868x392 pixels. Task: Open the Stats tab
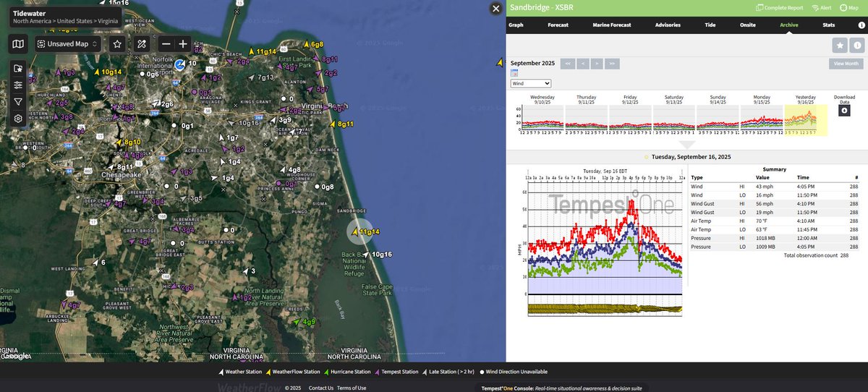click(829, 25)
